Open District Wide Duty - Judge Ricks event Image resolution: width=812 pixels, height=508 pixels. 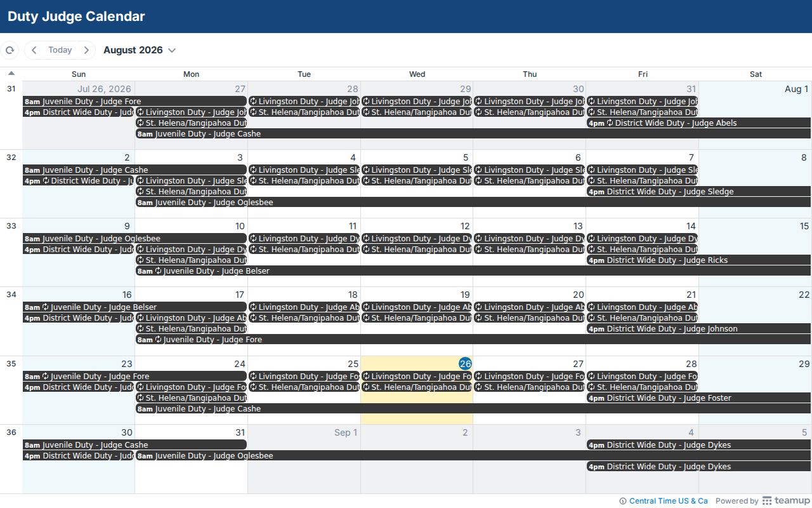point(698,260)
